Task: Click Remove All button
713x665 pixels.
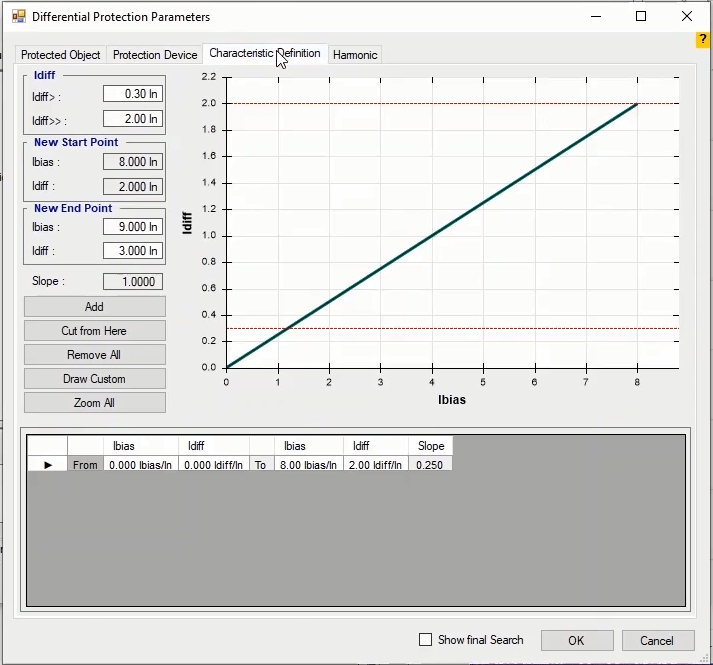Action: point(94,355)
